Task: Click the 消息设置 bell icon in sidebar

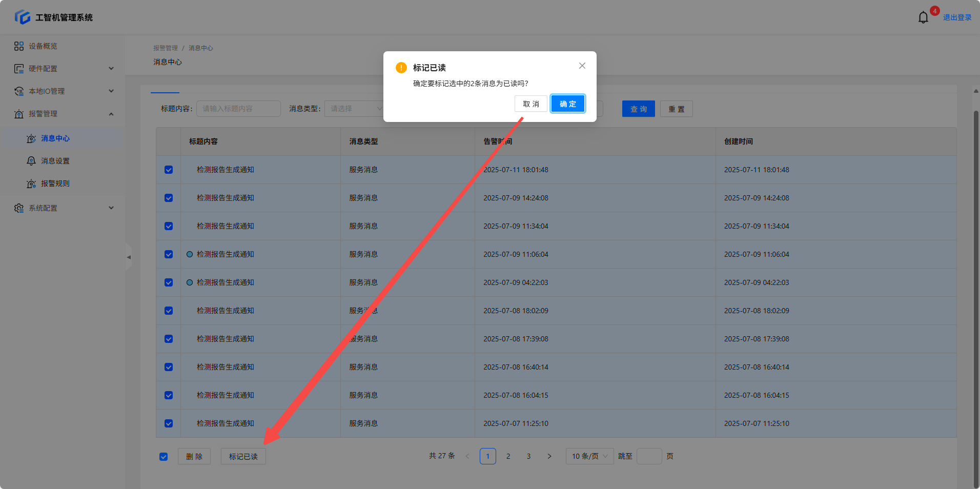Action: click(x=31, y=161)
